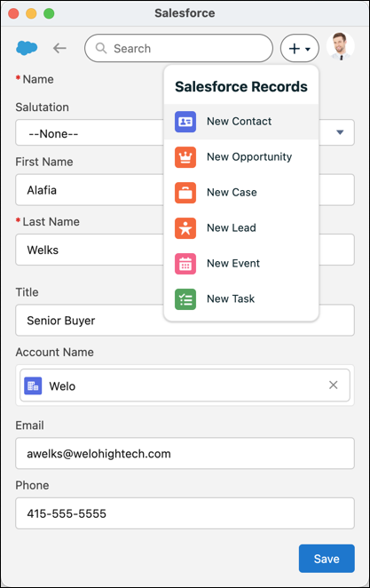Go back using the left arrow icon
The image size is (370, 588).
point(59,48)
